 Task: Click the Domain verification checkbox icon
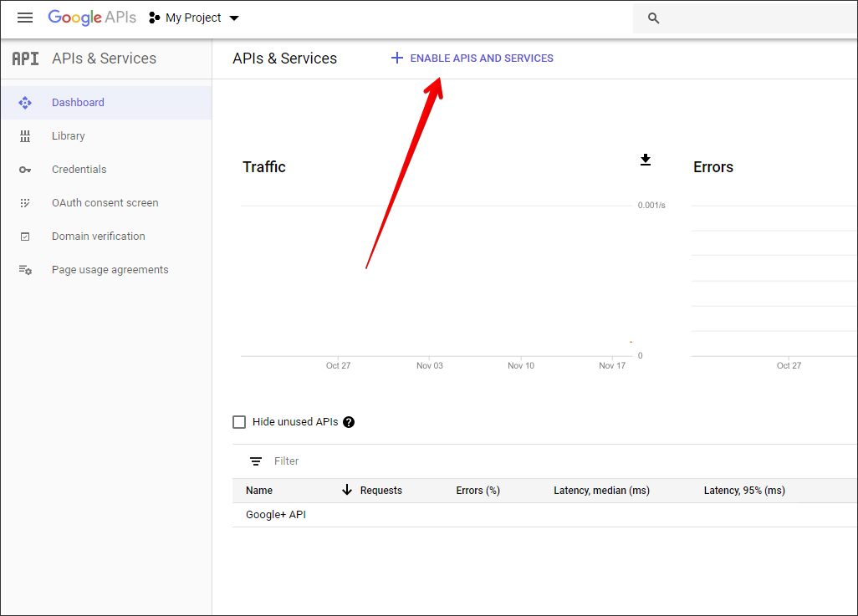click(25, 237)
